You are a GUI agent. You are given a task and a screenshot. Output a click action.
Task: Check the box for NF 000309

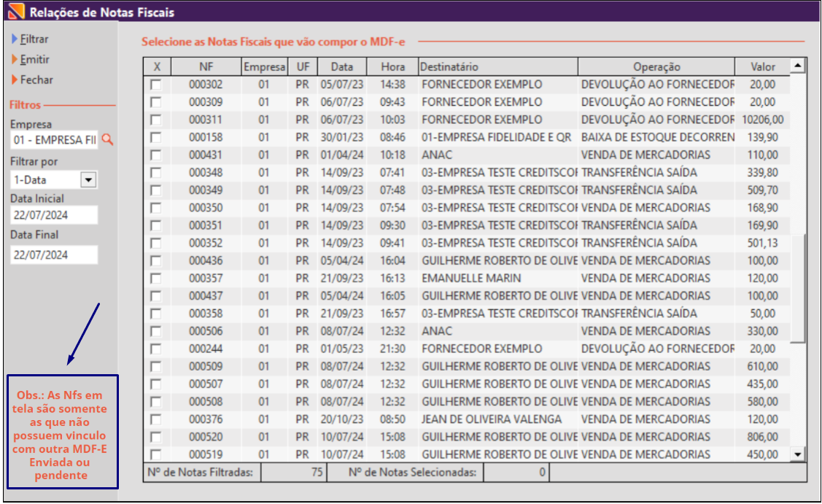155,102
